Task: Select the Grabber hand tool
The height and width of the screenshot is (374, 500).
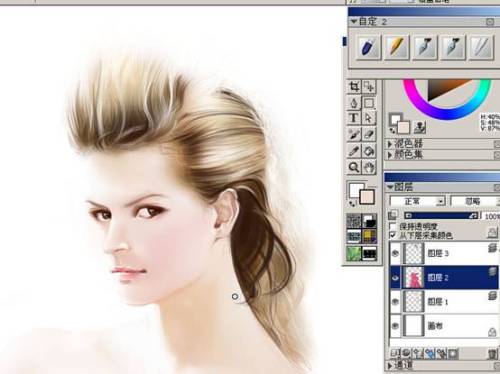Action: tap(369, 167)
